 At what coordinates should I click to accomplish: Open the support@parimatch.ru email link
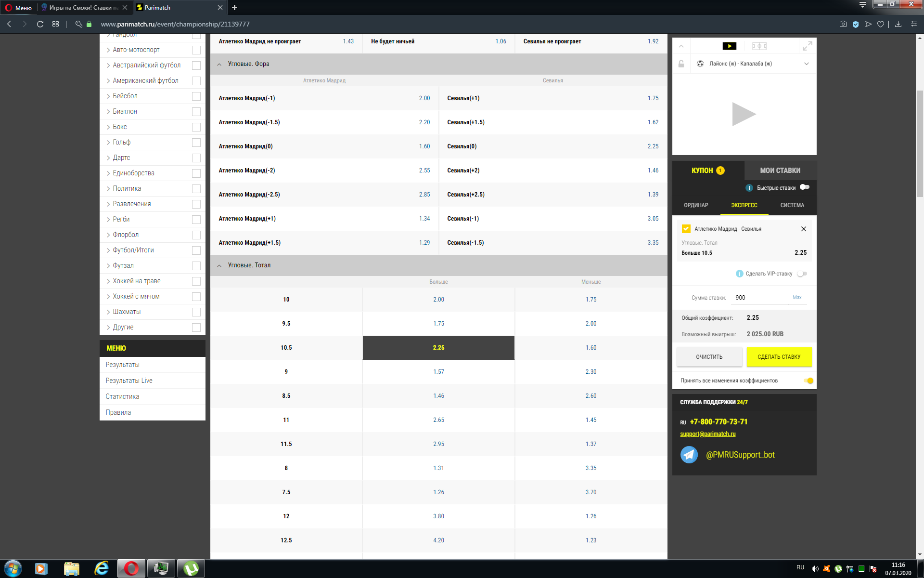click(707, 434)
